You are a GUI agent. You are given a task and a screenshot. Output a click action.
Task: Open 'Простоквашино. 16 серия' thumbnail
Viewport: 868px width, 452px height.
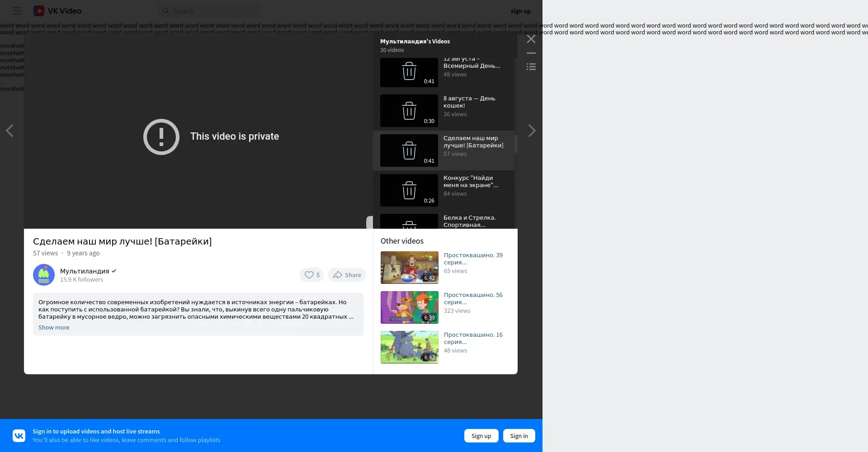tap(410, 347)
